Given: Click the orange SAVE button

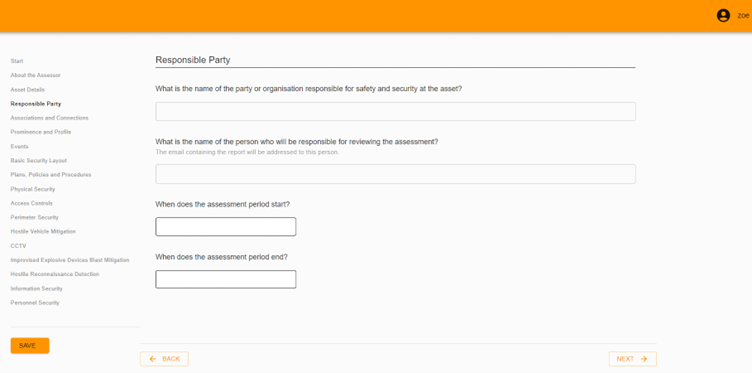Looking at the screenshot, I should coord(30,346).
